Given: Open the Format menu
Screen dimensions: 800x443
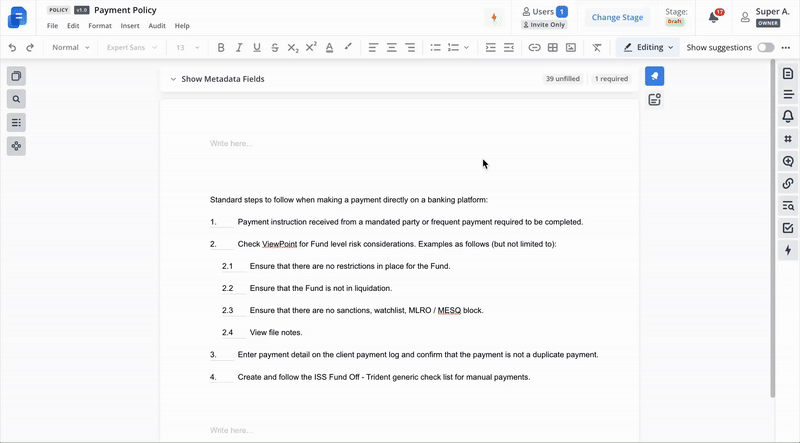Looking at the screenshot, I should point(100,26).
